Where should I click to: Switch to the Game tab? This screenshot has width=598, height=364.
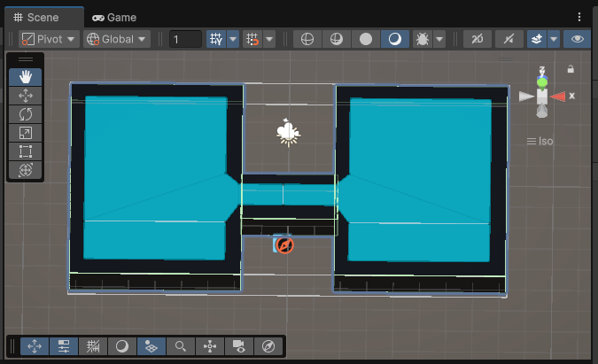pos(114,17)
